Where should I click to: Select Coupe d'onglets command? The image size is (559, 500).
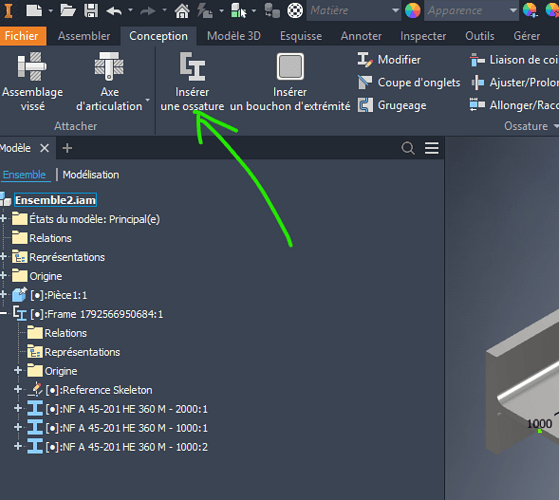pos(409,83)
